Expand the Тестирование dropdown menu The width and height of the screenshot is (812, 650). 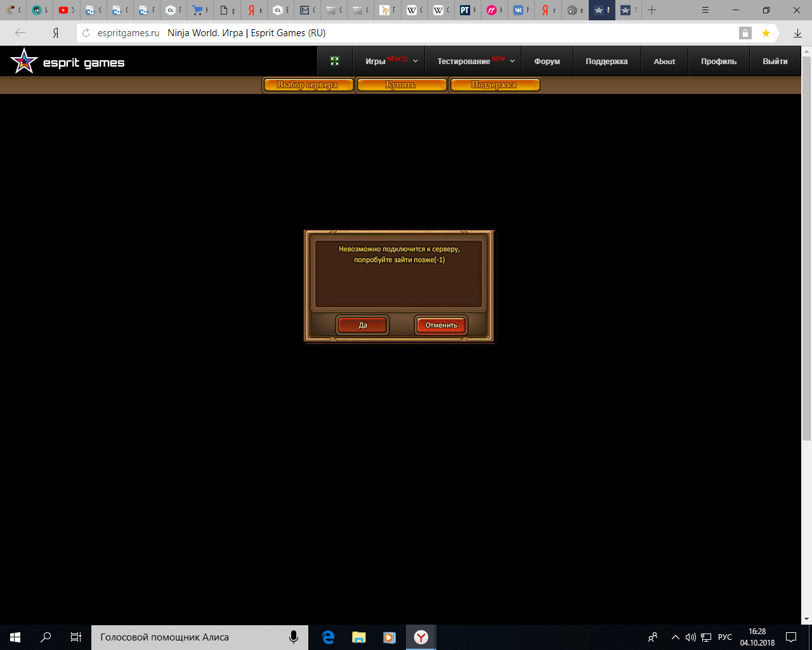point(475,62)
